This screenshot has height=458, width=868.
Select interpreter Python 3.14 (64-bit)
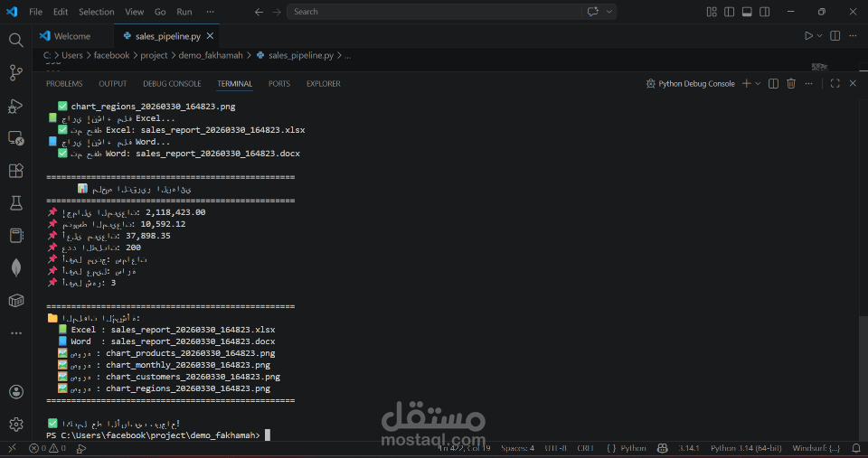coord(747,448)
